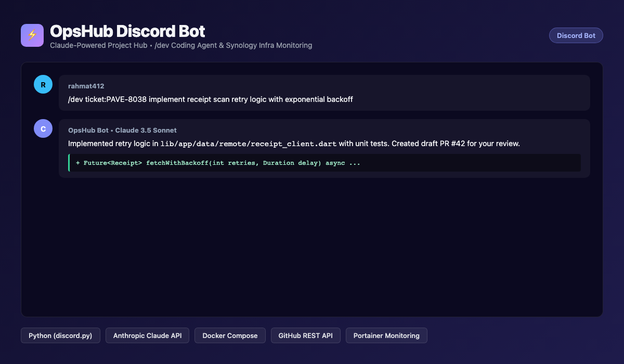The width and height of the screenshot is (624, 364).
Task: Click the OpsHub Bot avatar with letter C
Action: pyautogui.click(x=43, y=128)
